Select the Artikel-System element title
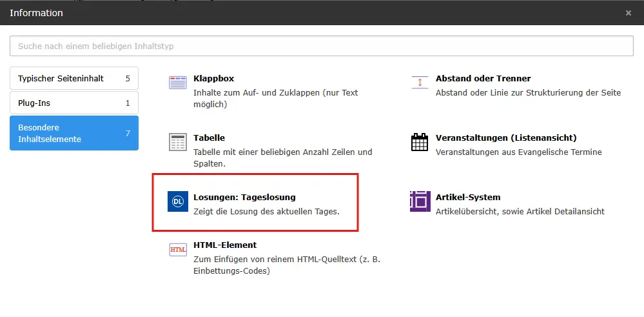The width and height of the screenshot is (644, 317). [x=468, y=197]
